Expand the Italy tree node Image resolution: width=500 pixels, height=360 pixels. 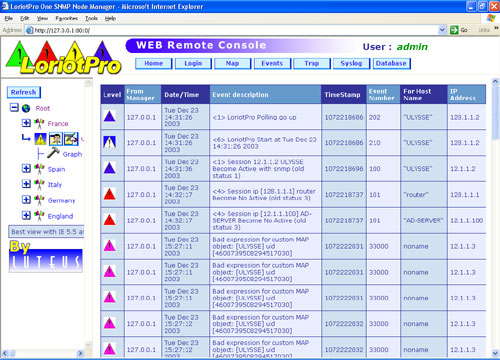point(26,184)
